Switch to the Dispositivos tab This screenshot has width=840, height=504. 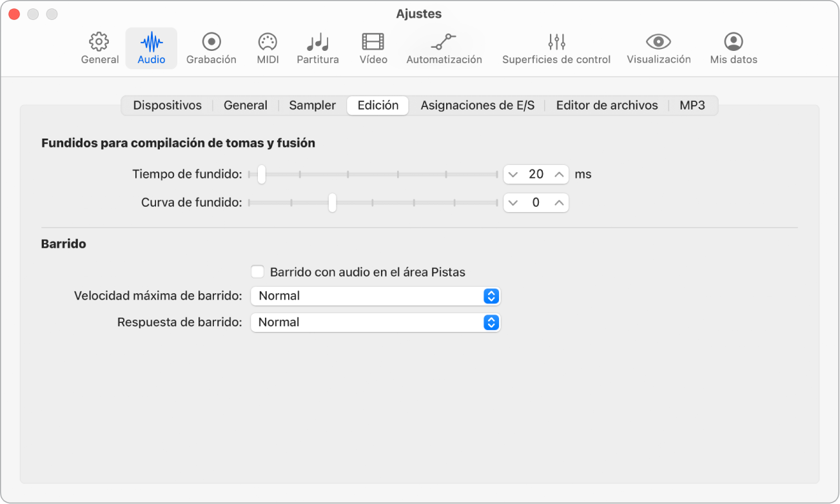coord(167,105)
